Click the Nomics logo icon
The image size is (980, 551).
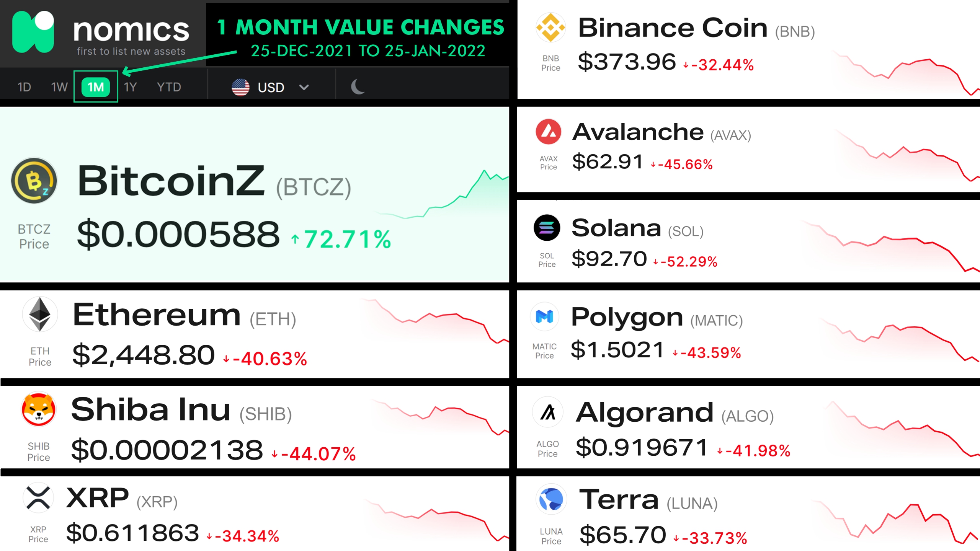tap(33, 32)
